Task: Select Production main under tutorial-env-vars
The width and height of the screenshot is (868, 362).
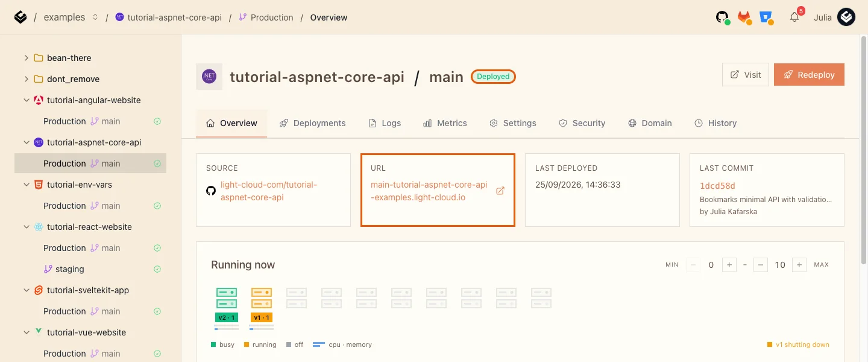Action: click(x=90, y=206)
